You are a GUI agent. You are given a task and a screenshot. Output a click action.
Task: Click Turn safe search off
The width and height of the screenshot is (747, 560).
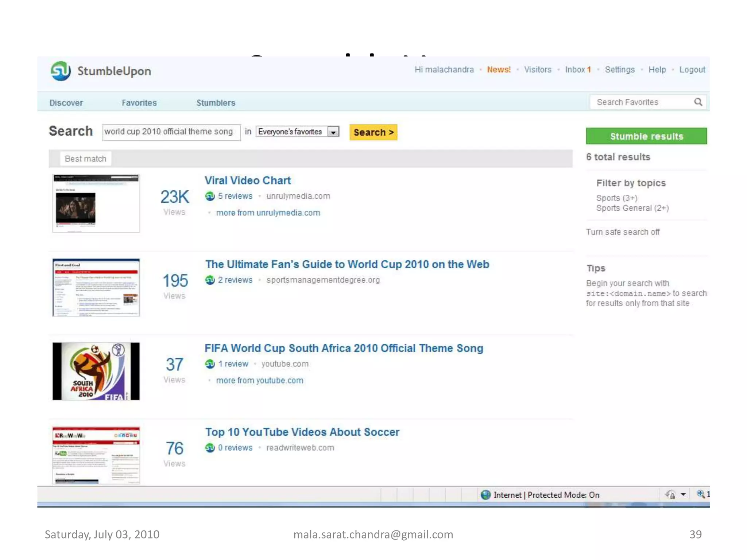[623, 232]
